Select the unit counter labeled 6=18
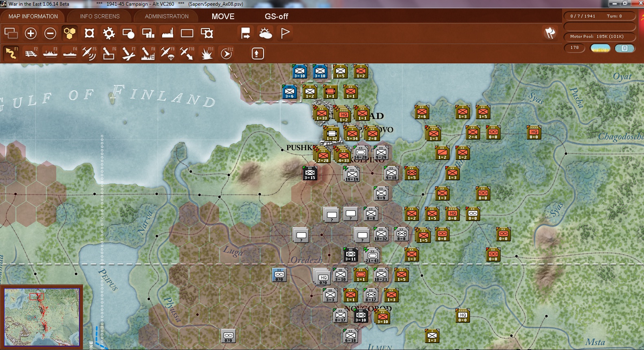The height and width of the screenshot is (350, 644). coord(350,336)
